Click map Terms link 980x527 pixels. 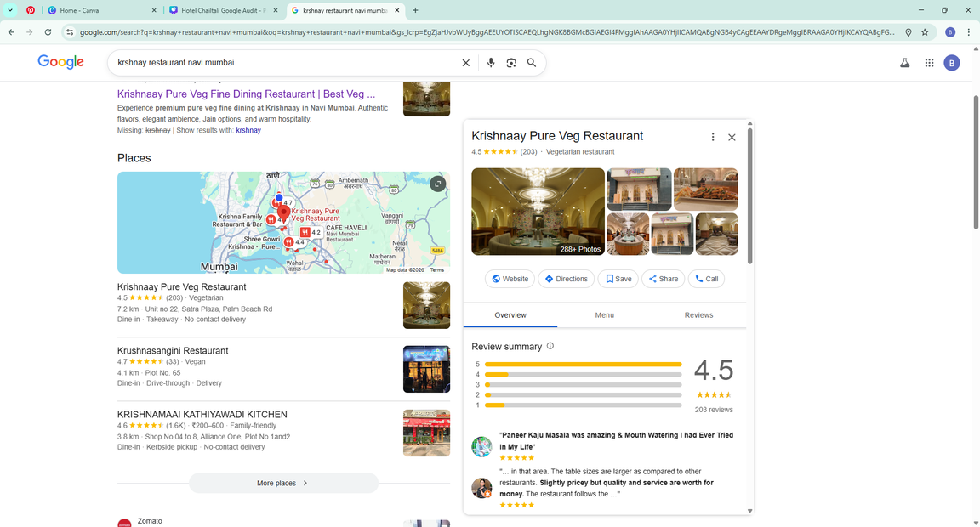437,269
